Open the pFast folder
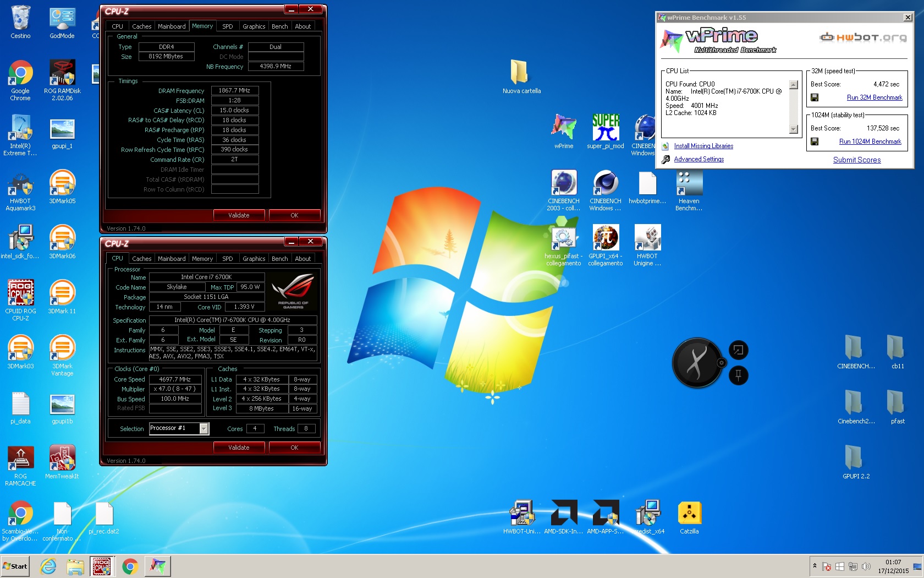Screen dimensions: 924x578 (x=898, y=407)
